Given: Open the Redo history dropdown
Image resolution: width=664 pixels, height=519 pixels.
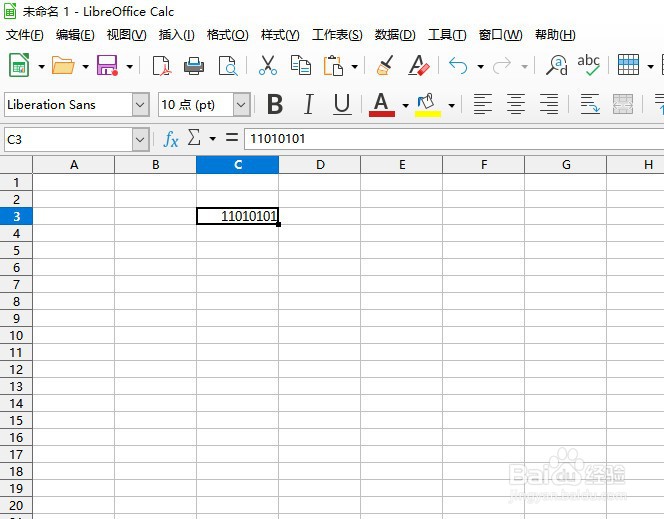Looking at the screenshot, I should tap(524, 66).
